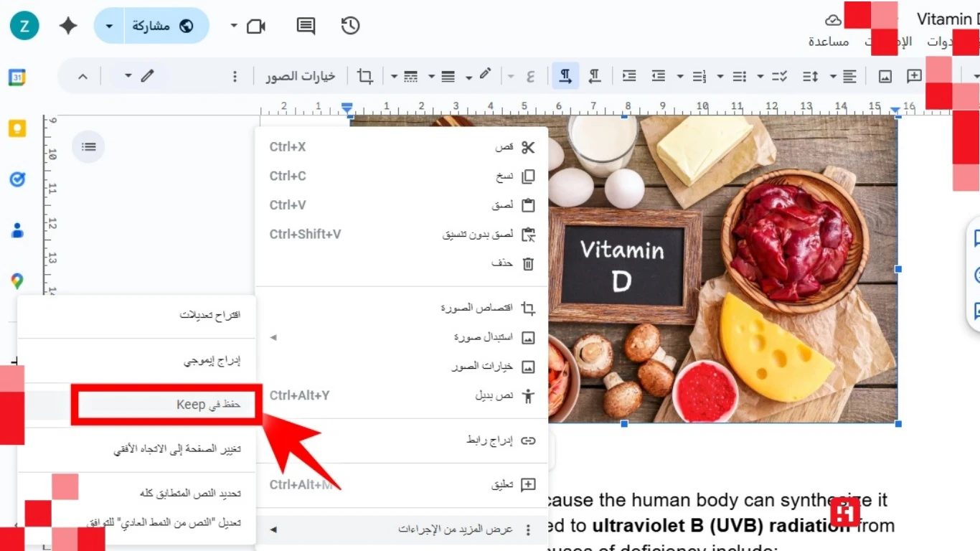Screen dimensions: 980x551
Task: Click the document outline icon
Action: pos(88,146)
